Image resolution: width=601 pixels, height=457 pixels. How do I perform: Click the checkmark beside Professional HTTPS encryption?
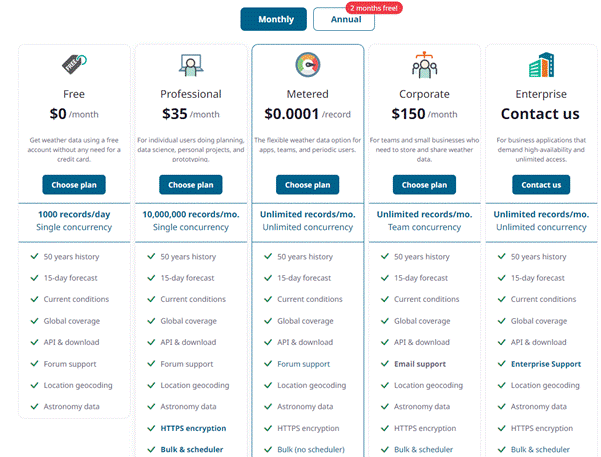point(150,428)
